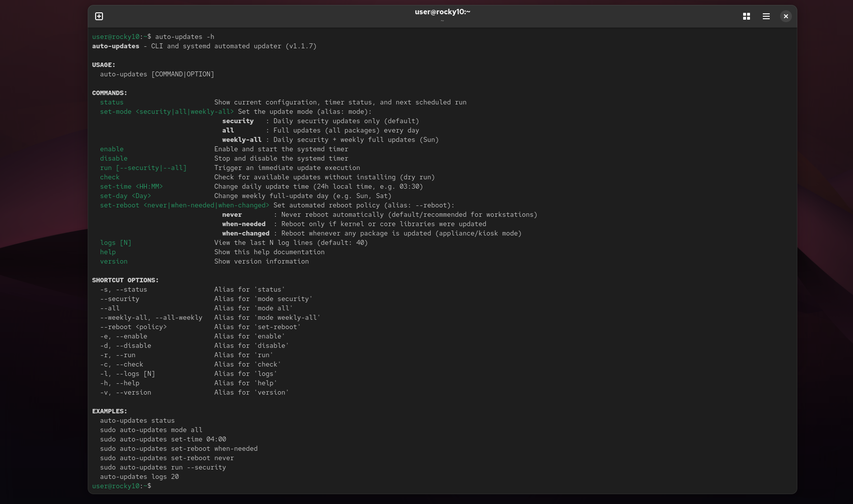Click the '-l, --logs [N]' option
The image size is (853, 504).
coord(128,374)
